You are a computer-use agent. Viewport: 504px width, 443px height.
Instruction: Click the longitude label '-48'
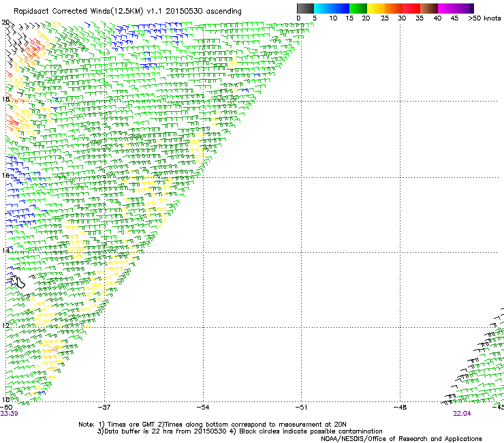(400, 408)
